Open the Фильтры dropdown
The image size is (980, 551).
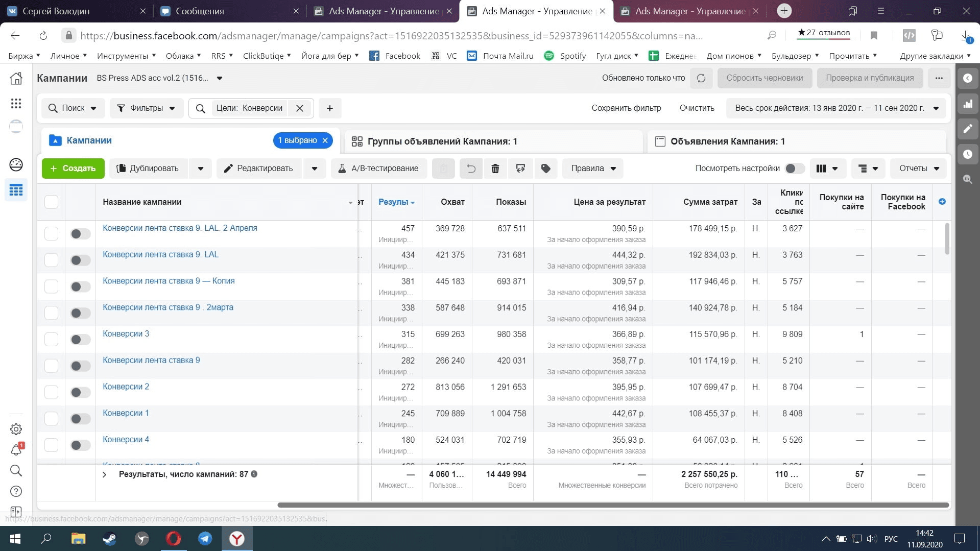tap(147, 108)
